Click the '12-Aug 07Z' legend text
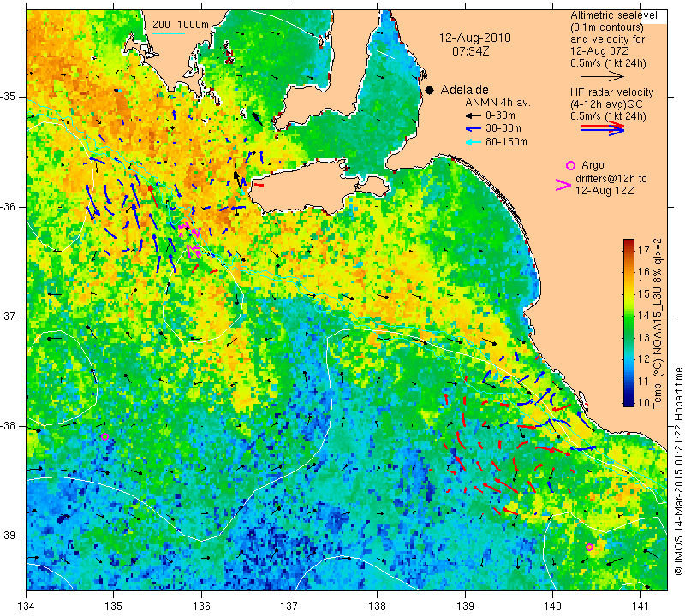 tap(599, 51)
